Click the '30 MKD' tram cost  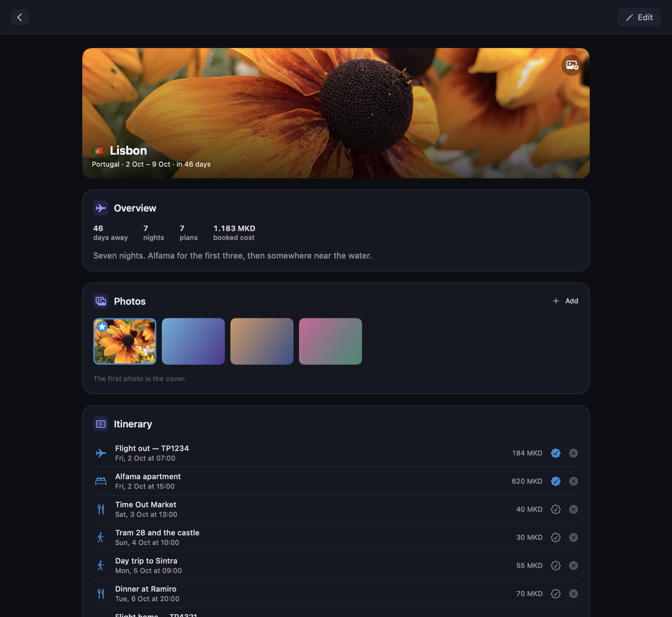(x=529, y=537)
